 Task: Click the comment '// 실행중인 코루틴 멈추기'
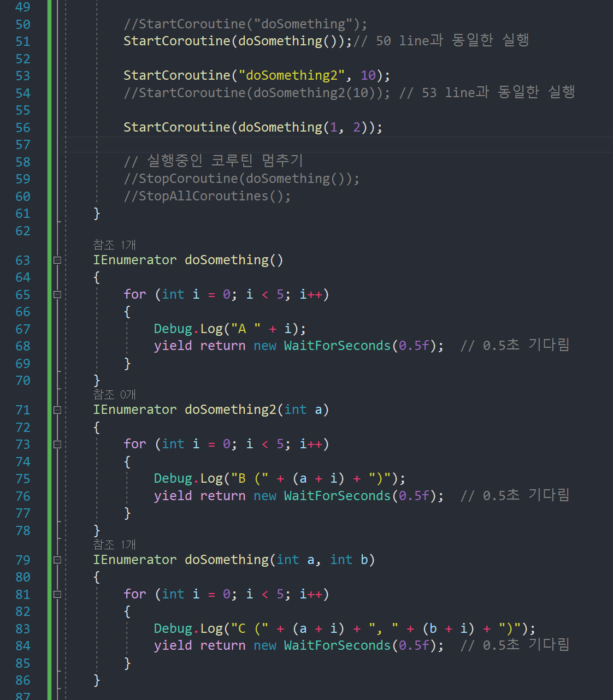tap(213, 161)
